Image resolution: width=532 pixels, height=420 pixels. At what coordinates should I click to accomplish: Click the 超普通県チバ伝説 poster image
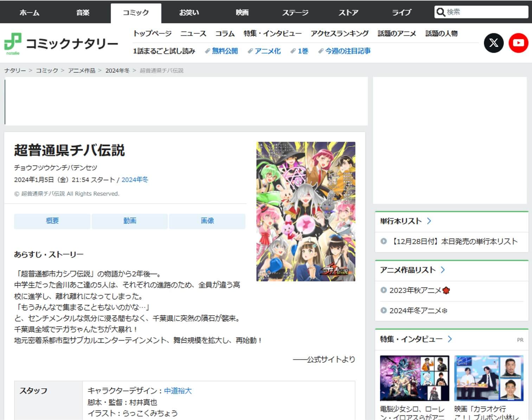pos(306,211)
